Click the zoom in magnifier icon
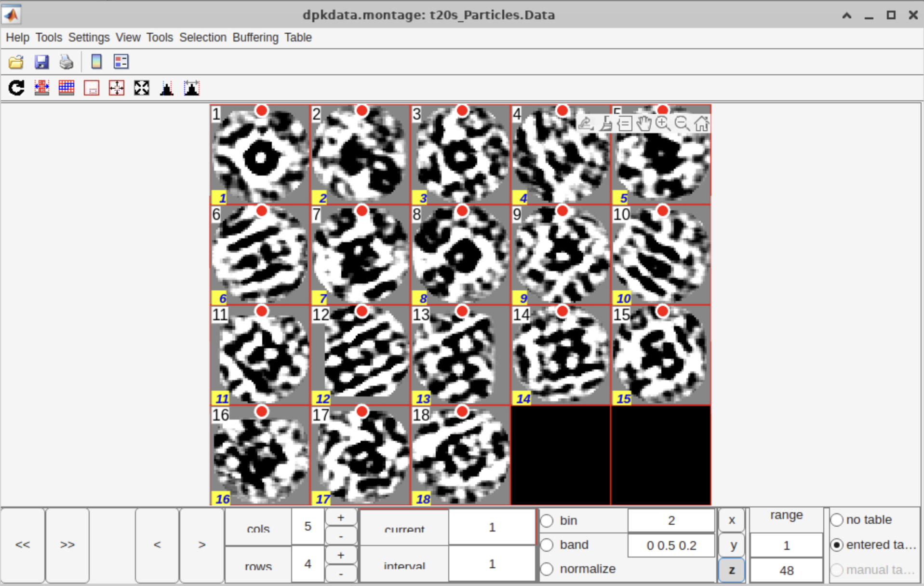This screenshot has height=586, width=924. [663, 123]
